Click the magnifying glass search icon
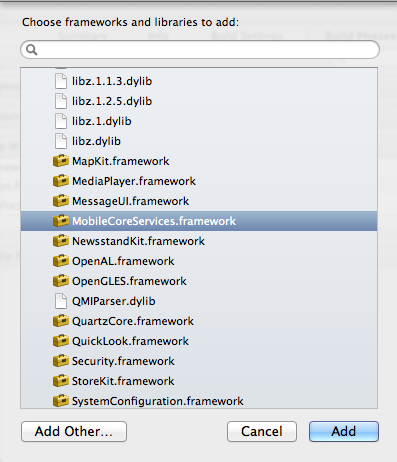397x462 pixels. pyautogui.click(x=32, y=50)
